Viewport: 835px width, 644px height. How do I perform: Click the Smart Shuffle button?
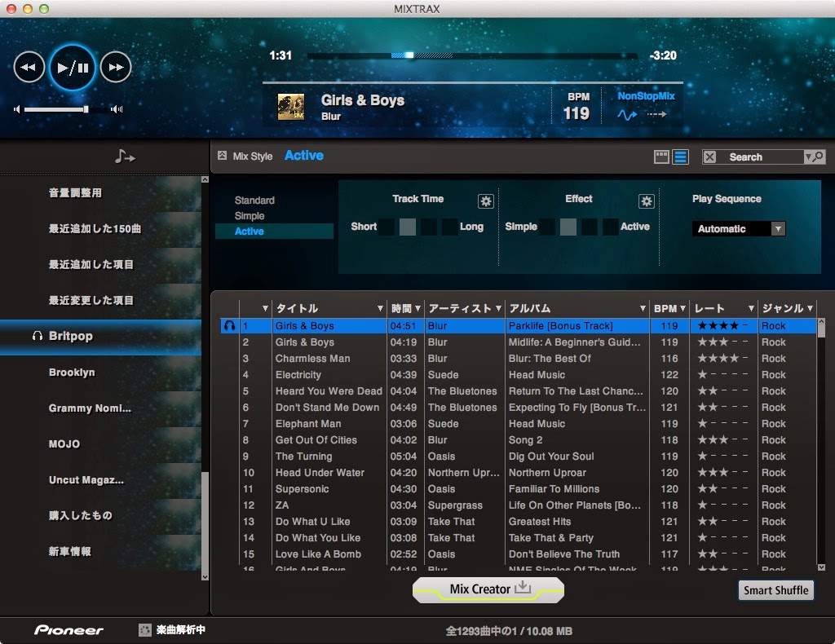coord(776,590)
